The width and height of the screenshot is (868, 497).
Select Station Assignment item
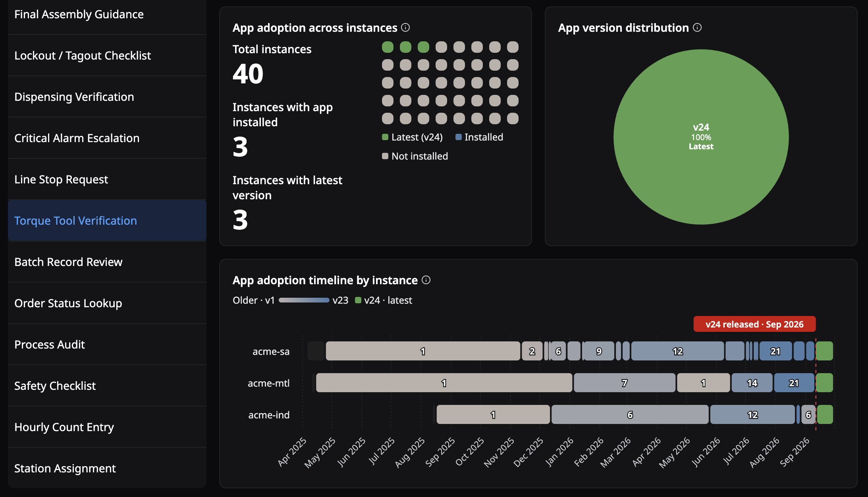click(107, 468)
